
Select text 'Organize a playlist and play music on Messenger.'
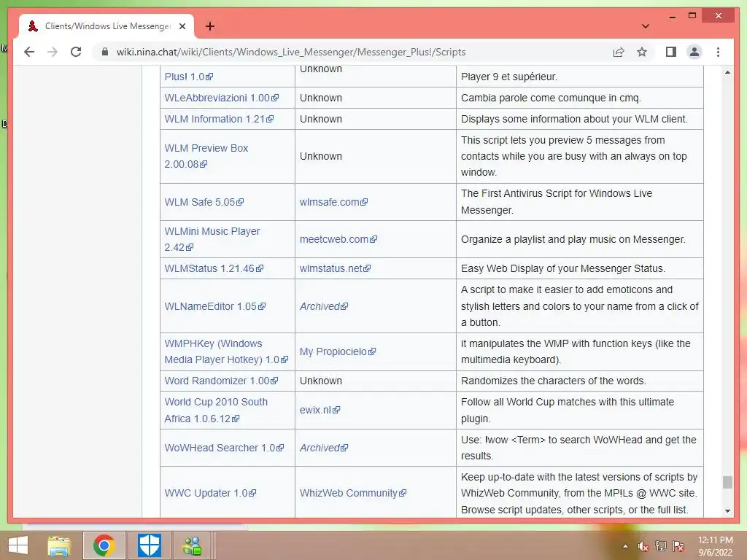(573, 239)
